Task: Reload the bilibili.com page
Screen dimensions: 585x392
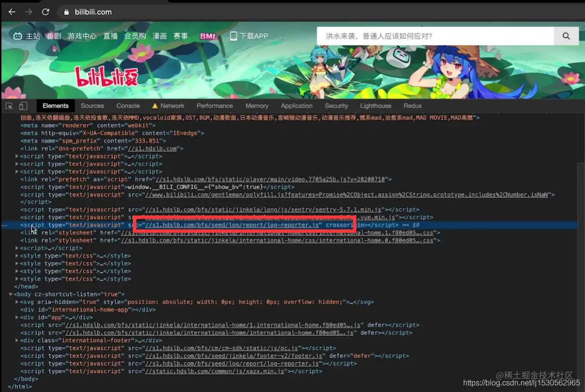Action: pyautogui.click(x=45, y=12)
